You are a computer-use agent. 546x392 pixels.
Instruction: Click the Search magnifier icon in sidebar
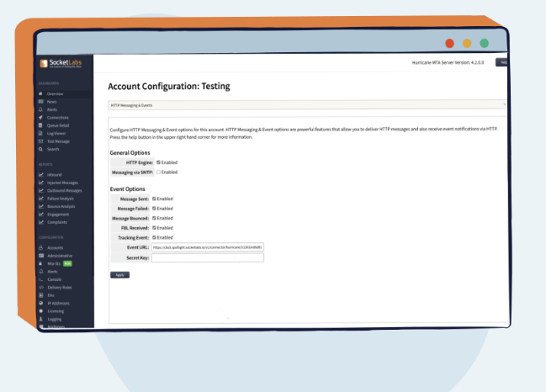[x=40, y=149]
